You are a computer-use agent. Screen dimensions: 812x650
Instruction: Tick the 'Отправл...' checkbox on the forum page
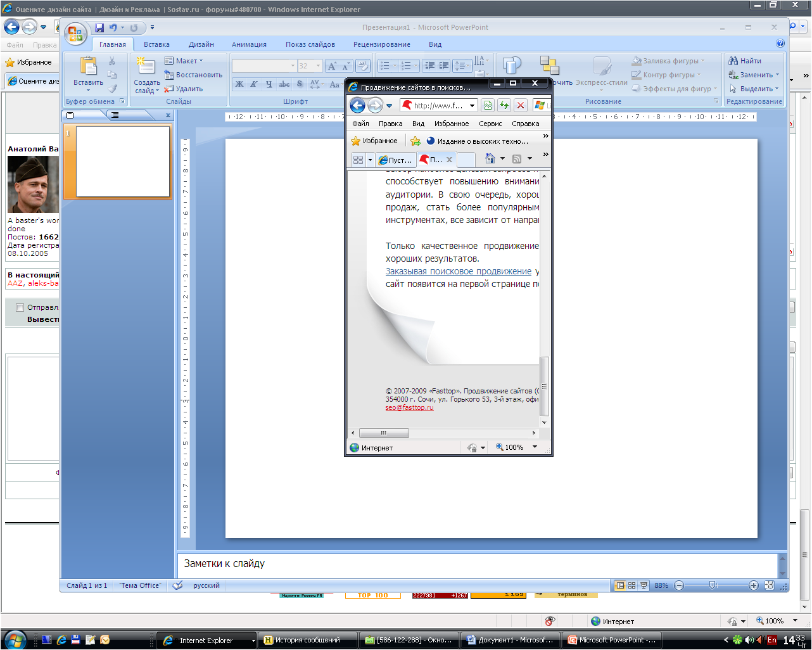20,308
